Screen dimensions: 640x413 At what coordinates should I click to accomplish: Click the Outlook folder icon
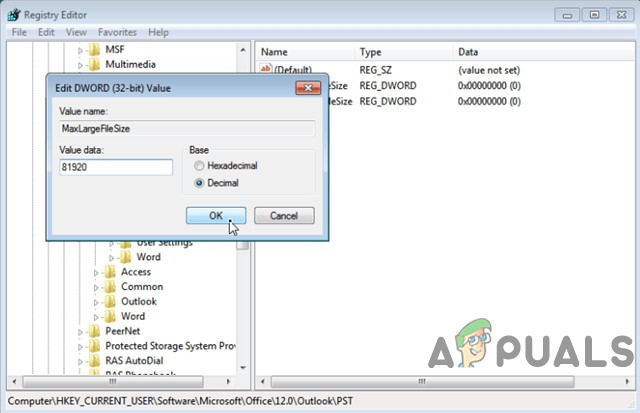pos(110,301)
